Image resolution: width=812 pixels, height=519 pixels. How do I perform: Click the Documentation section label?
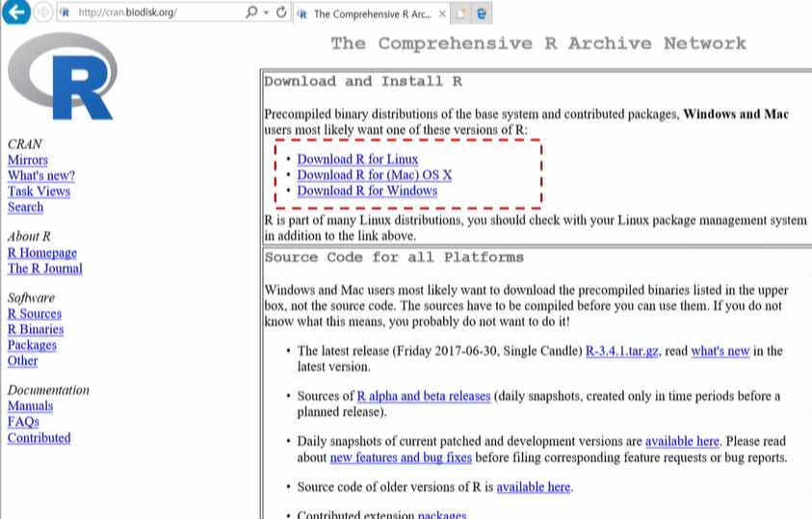point(48,390)
